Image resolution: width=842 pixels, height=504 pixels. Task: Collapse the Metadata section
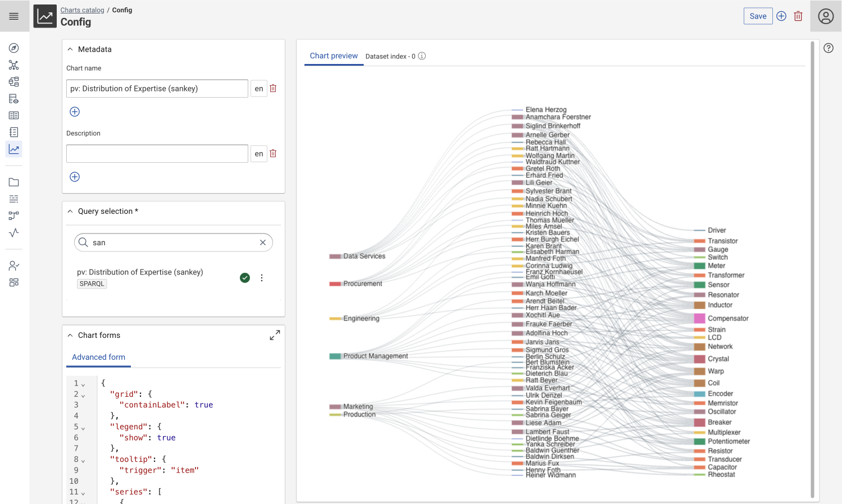click(x=70, y=49)
